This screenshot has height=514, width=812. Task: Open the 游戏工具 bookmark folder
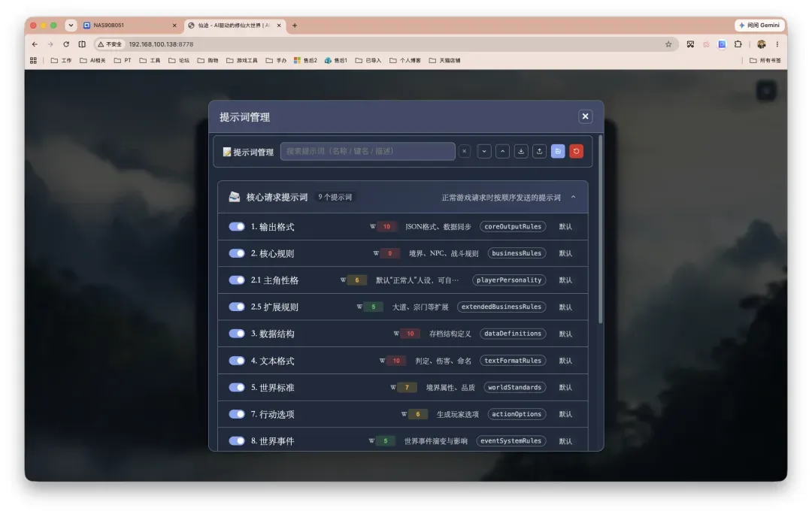click(x=242, y=61)
